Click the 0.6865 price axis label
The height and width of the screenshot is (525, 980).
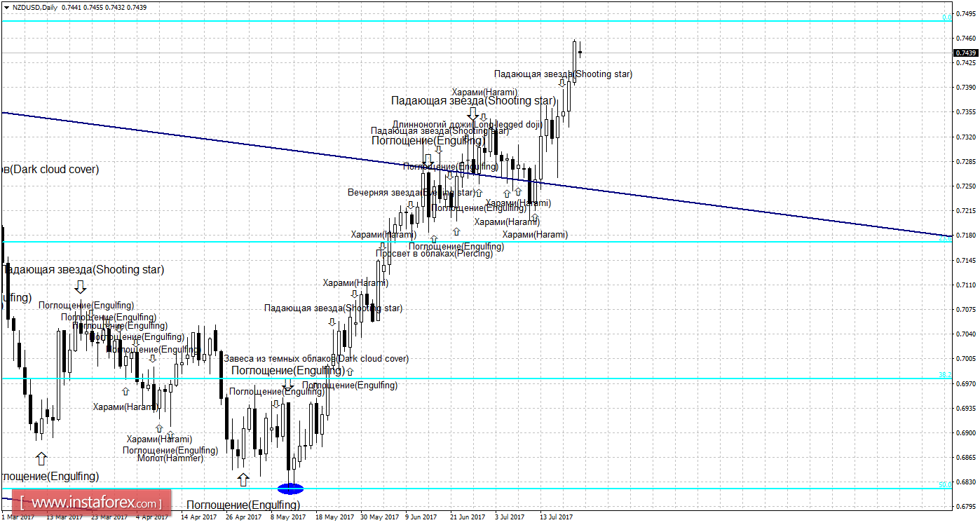coord(965,457)
